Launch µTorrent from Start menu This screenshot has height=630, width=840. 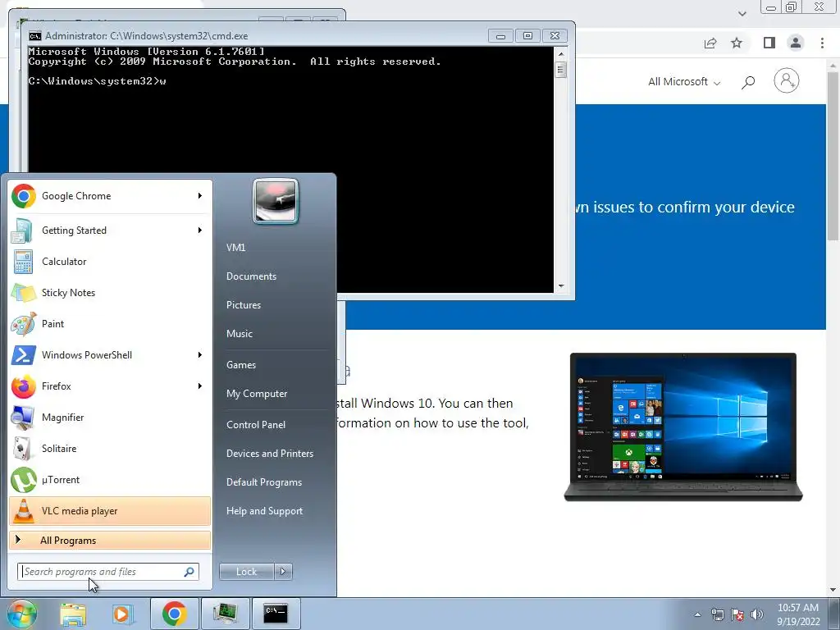click(110, 479)
